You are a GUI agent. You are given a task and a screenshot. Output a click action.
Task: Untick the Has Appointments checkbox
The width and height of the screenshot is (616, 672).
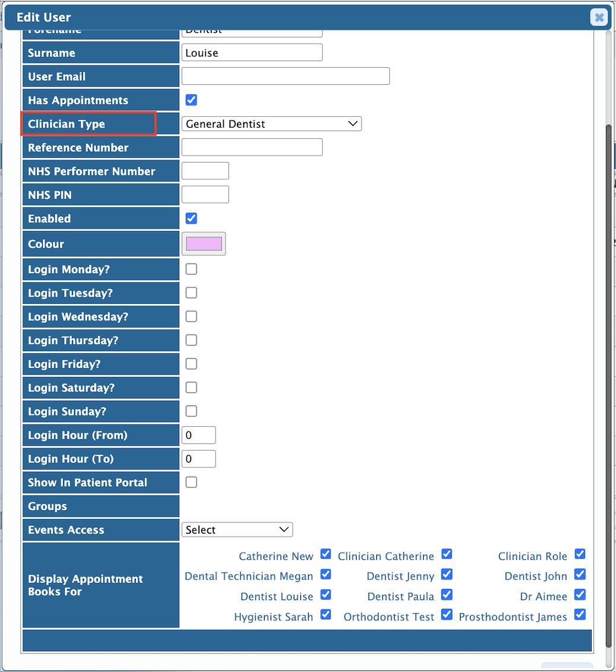[x=191, y=100]
